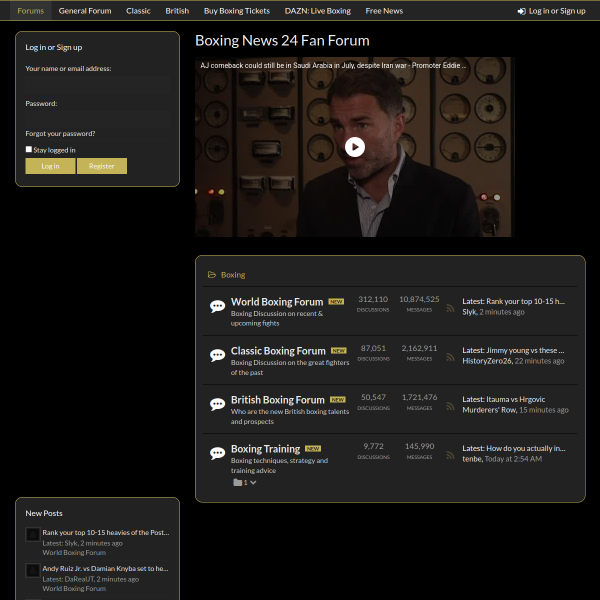The width and height of the screenshot is (600, 600).
Task: Open Free News in navigation bar
Action: point(384,11)
